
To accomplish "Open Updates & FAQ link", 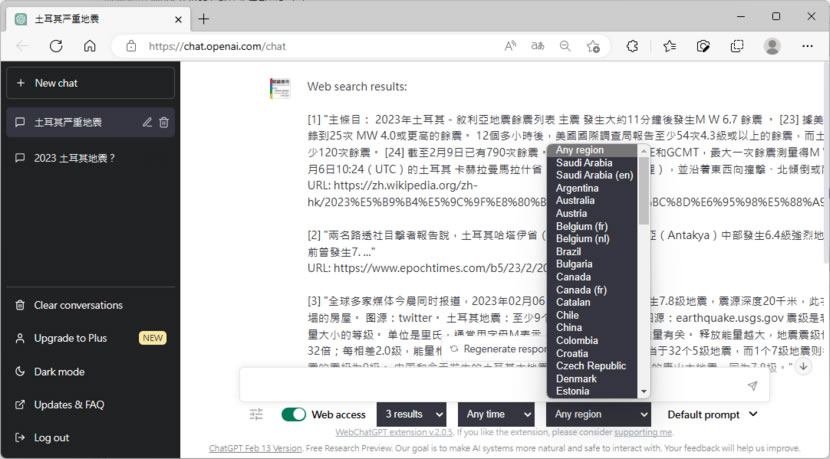I will [x=90, y=404].
